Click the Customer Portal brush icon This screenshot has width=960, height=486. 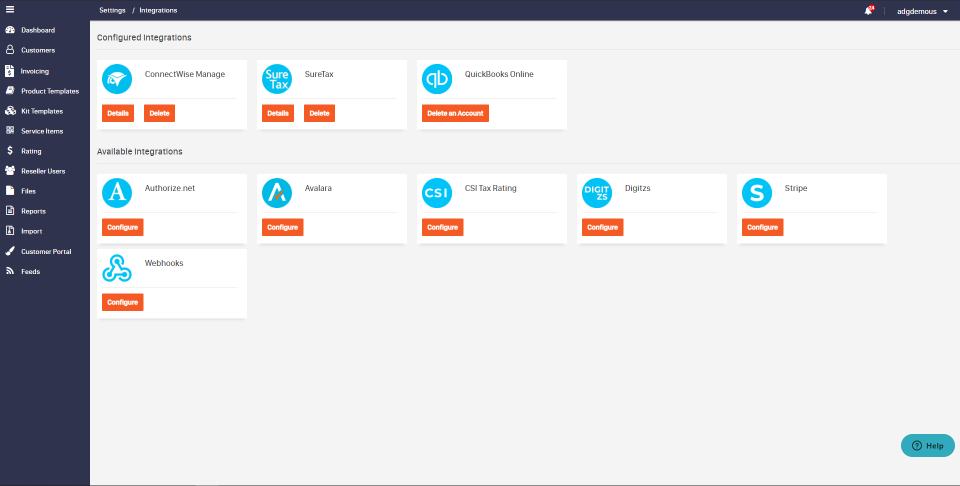pyautogui.click(x=10, y=251)
